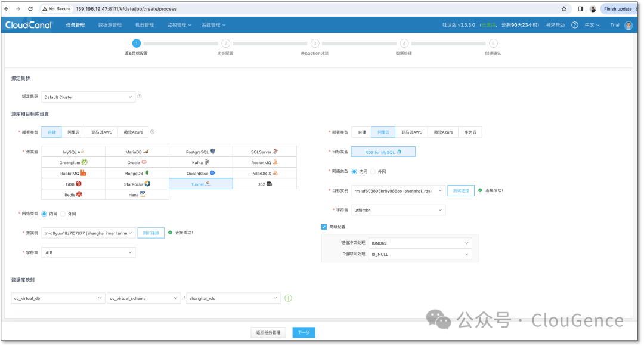Open 任务管理 menu

75,25
